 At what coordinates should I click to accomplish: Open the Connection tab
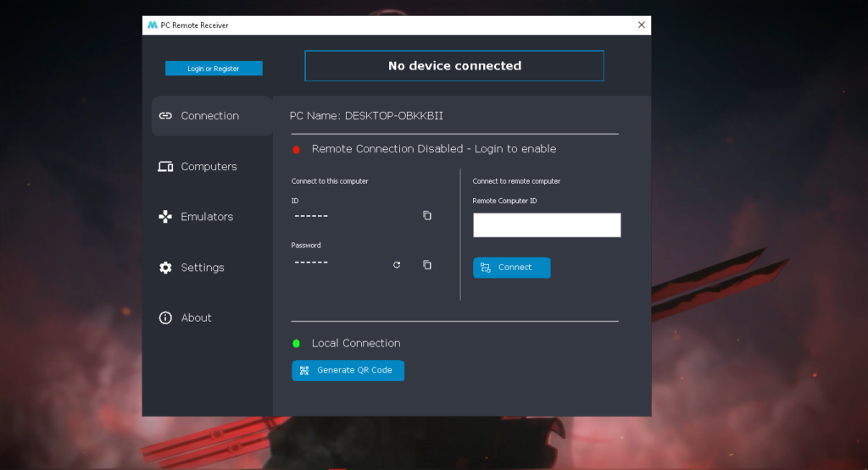pos(212,116)
